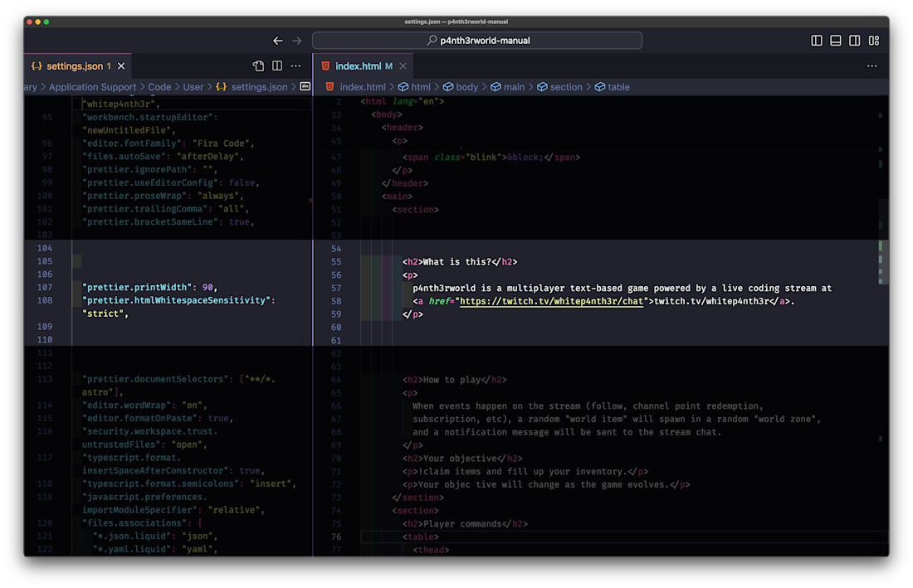Click the p4nth3rworld-manual command center search
913x588 pixels.
pos(477,41)
